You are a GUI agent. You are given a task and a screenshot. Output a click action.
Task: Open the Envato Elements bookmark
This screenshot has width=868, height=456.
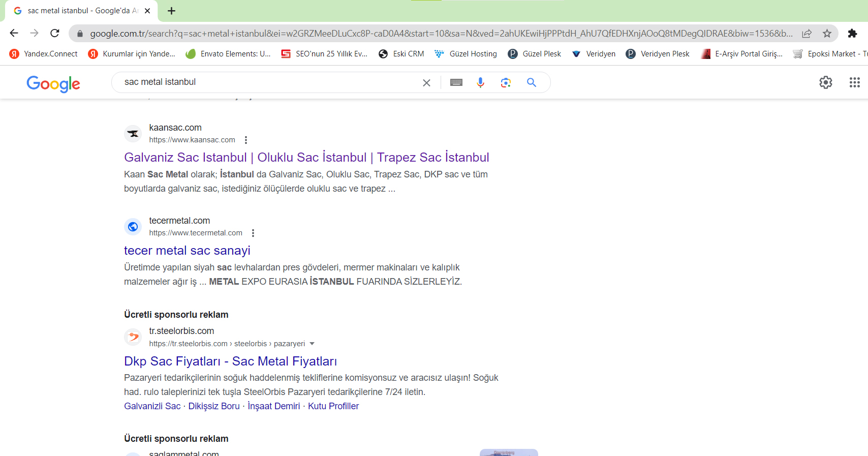click(x=228, y=54)
